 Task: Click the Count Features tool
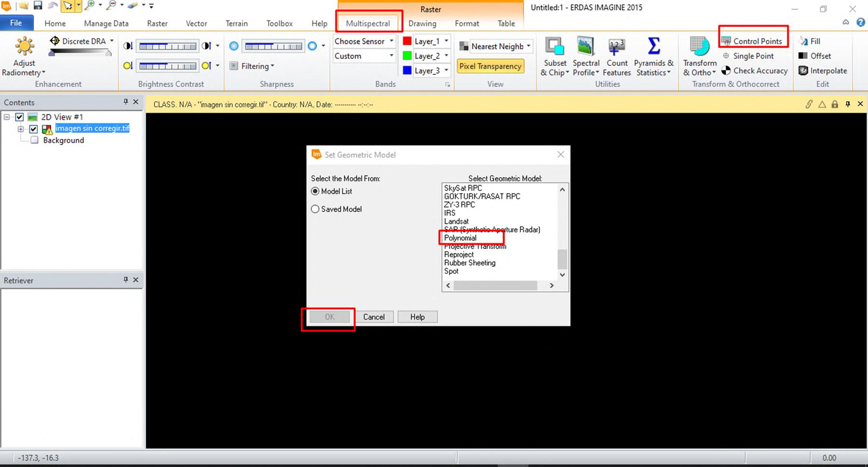click(x=617, y=57)
